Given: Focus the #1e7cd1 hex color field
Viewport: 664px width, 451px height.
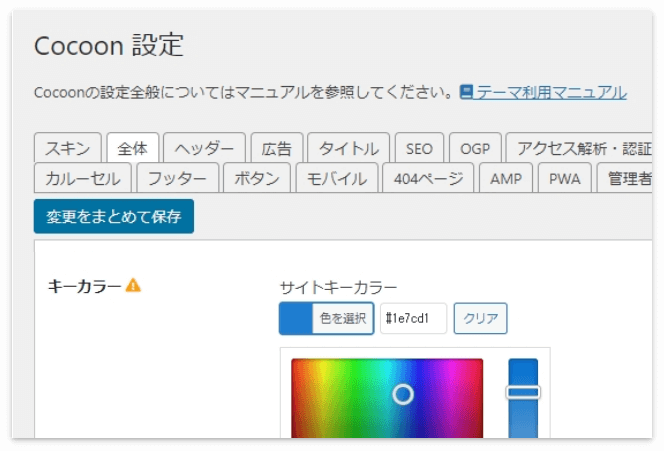Looking at the screenshot, I should 413,318.
